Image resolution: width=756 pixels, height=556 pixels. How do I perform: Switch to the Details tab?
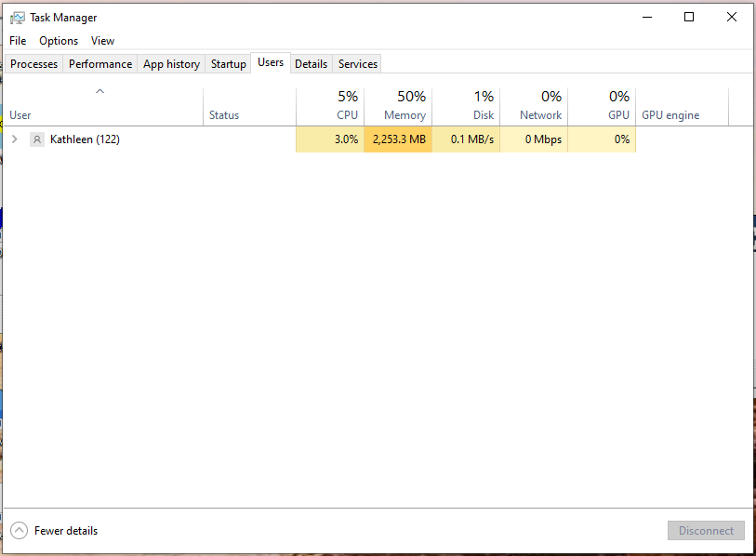point(311,64)
